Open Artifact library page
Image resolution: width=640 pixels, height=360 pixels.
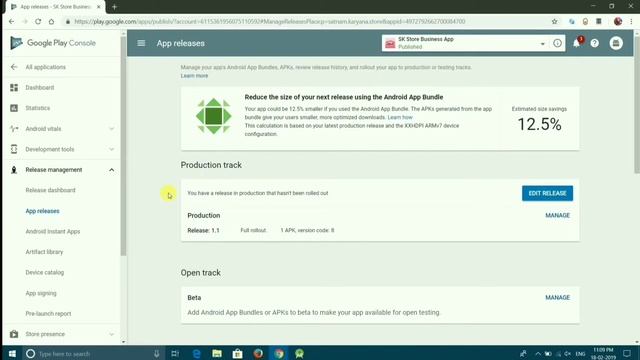click(x=44, y=252)
